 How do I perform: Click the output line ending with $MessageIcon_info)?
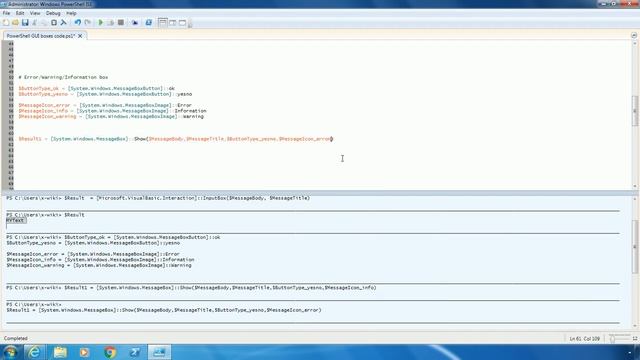pyautogui.click(x=191, y=288)
